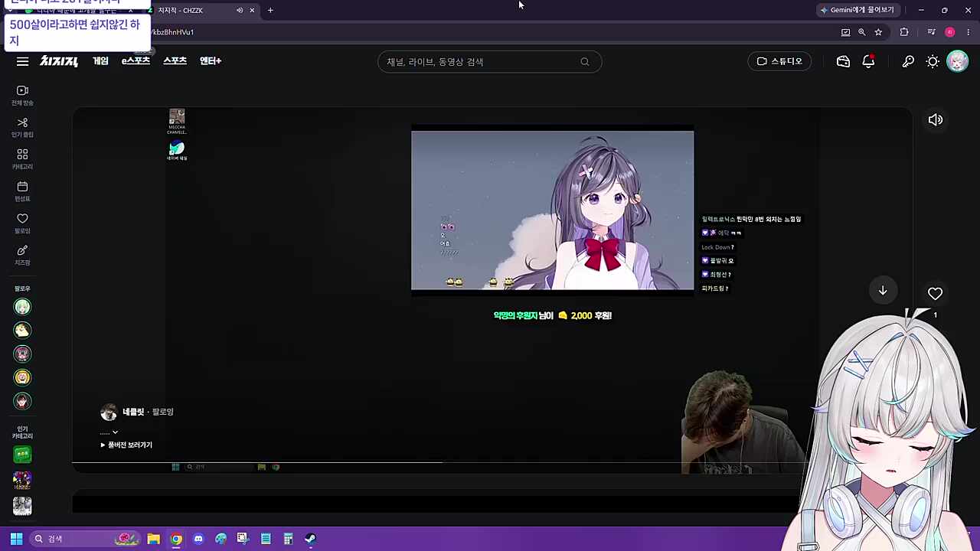Like the clip with the heart icon
Viewport: 980px width, 551px height.
click(x=935, y=293)
